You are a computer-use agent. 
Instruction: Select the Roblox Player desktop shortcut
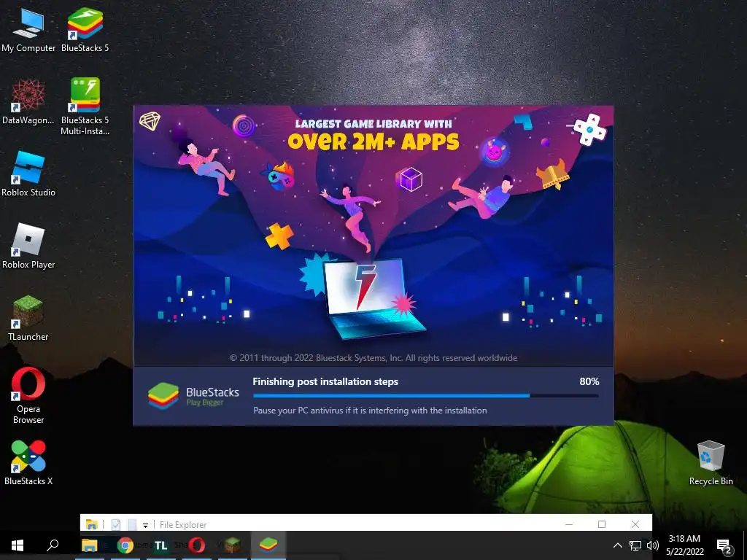click(28, 246)
